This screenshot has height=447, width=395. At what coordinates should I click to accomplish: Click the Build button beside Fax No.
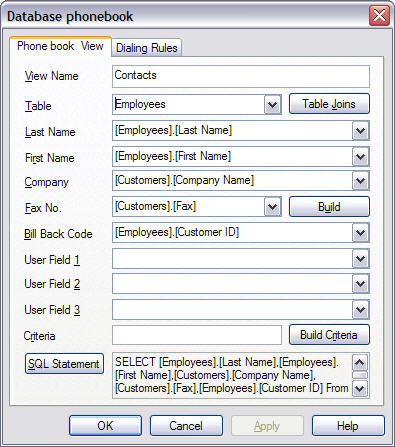click(x=329, y=207)
